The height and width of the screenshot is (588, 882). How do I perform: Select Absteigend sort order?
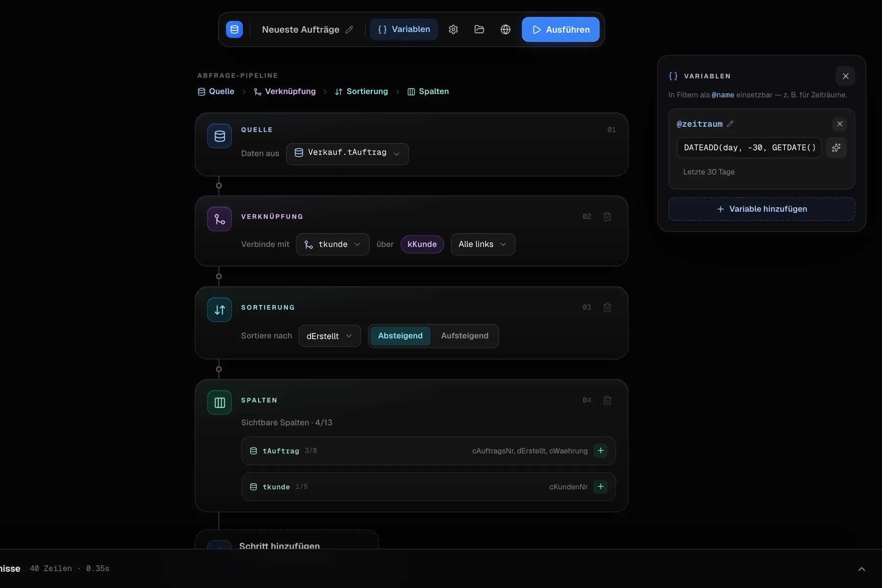(400, 336)
